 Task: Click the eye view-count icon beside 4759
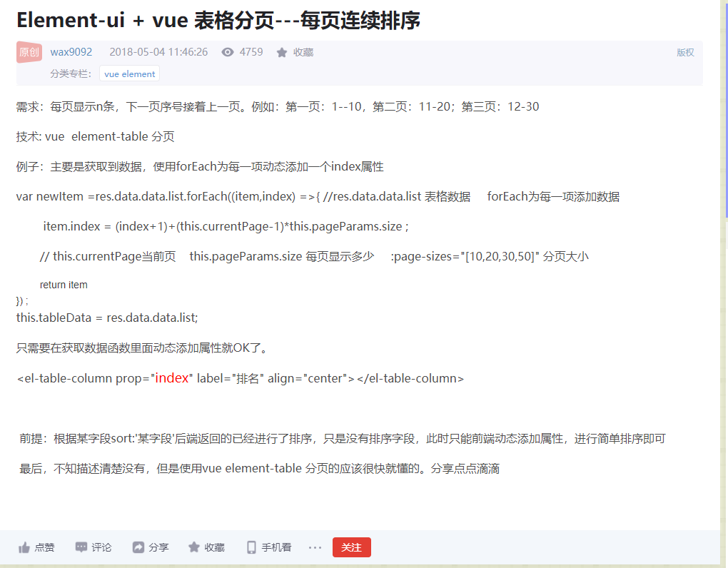tap(228, 52)
